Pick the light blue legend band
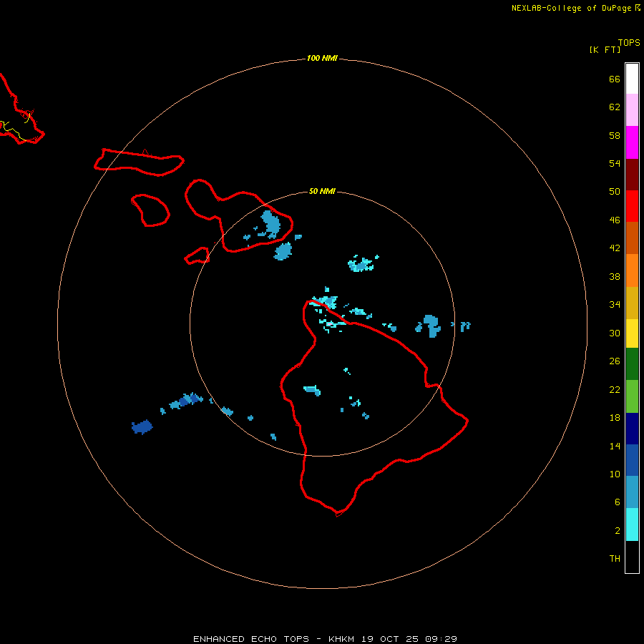644x644 pixels. pos(632,492)
